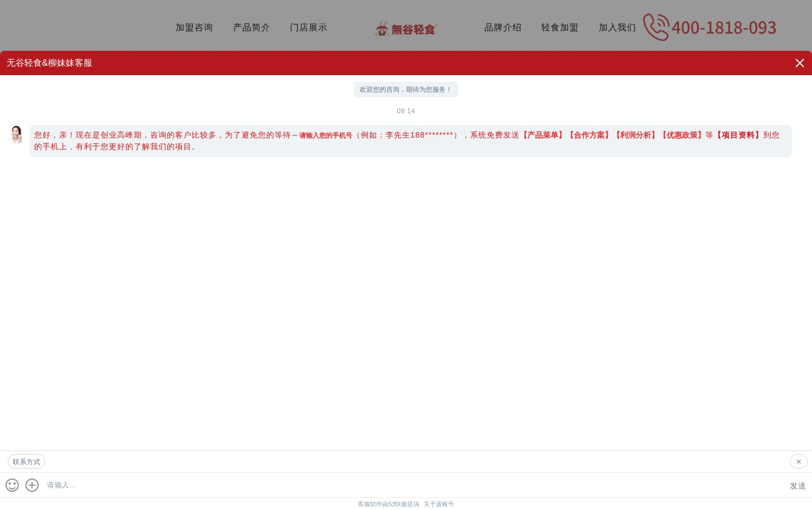Click the hotline number 400-1818-093

click(x=724, y=28)
